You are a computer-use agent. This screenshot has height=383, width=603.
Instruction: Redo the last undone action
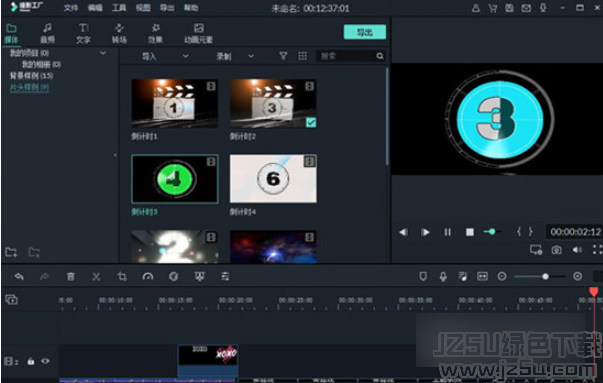point(44,276)
